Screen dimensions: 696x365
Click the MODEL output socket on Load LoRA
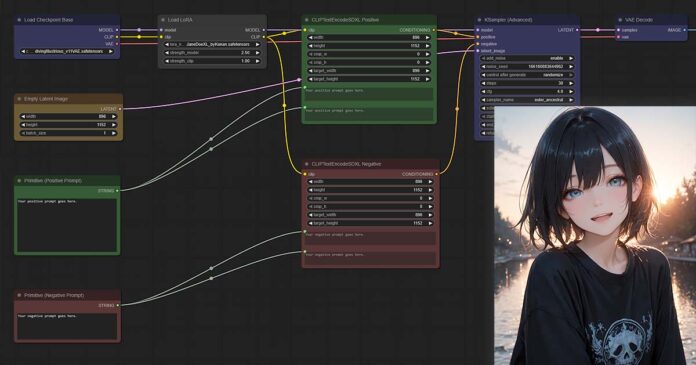point(264,30)
